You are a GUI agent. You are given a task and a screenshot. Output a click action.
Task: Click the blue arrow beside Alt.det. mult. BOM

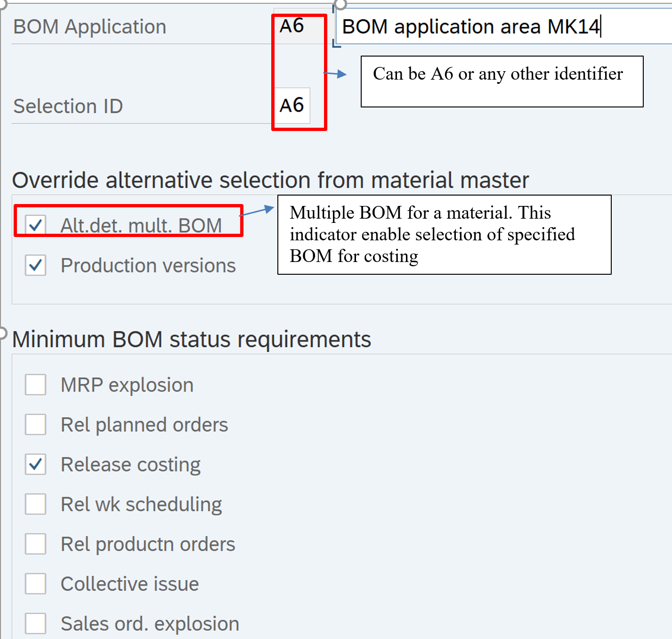[x=257, y=211]
